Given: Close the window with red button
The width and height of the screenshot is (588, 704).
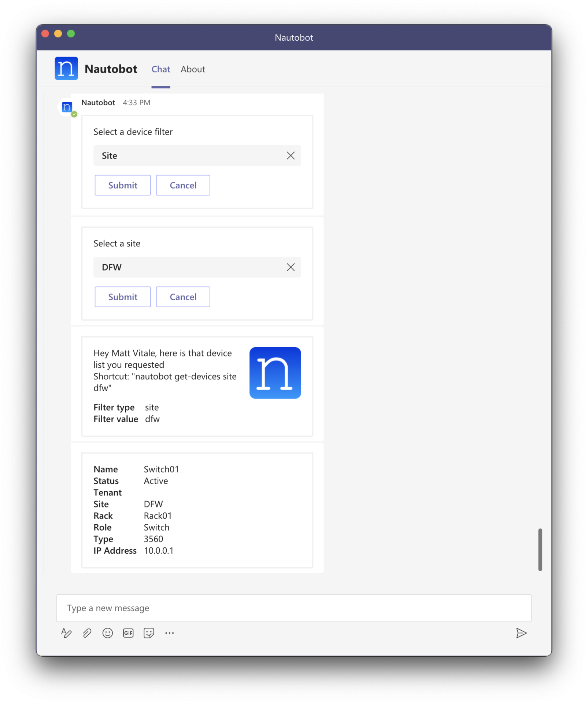Looking at the screenshot, I should [45, 34].
